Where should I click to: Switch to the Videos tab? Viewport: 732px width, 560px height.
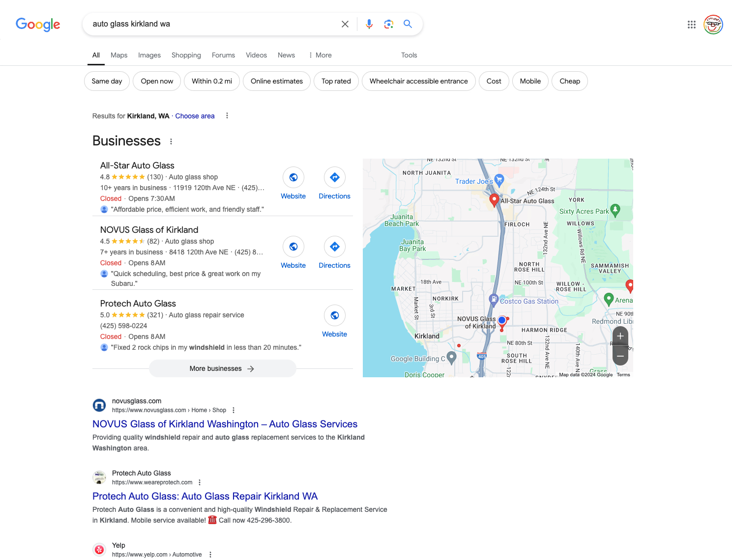click(x=257, y=55)
